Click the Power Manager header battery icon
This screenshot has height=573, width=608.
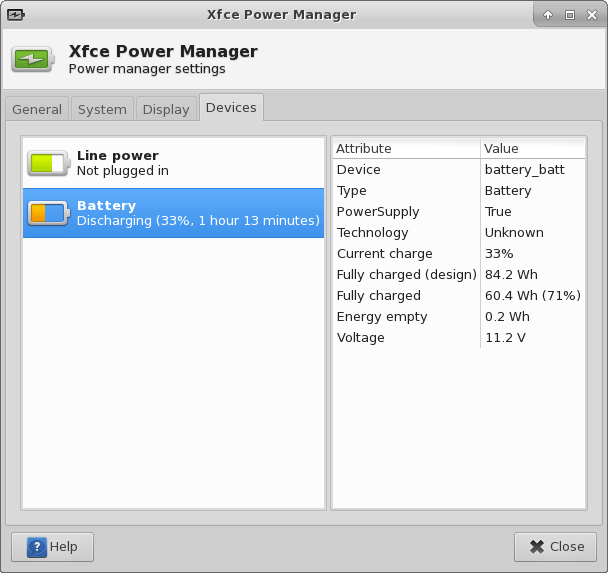click(35, 60)
